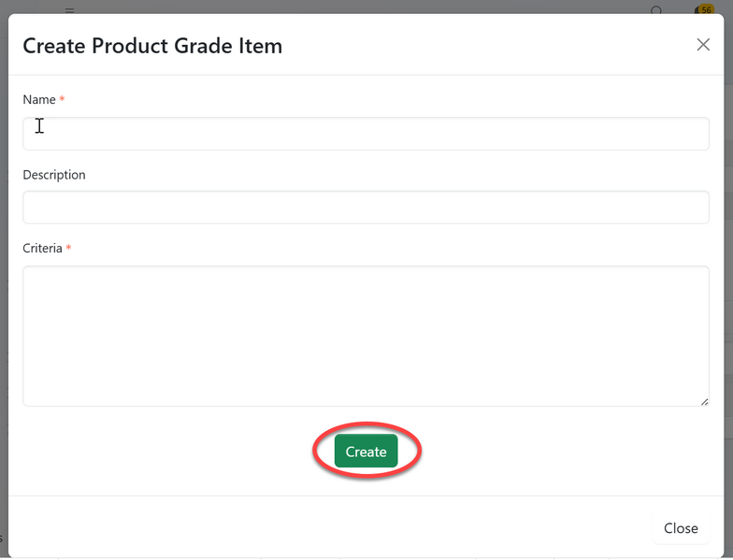Click the green Create button

coord(366,452)
